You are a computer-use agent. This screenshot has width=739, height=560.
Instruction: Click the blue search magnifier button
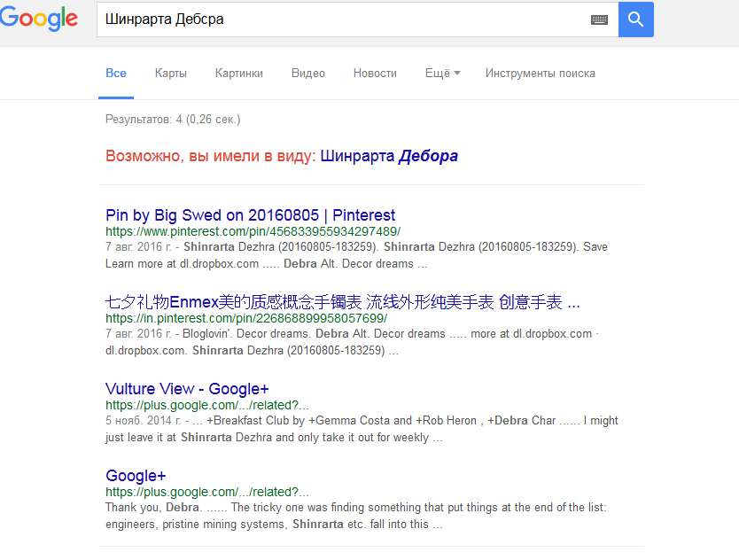click(x=636, y=19)
